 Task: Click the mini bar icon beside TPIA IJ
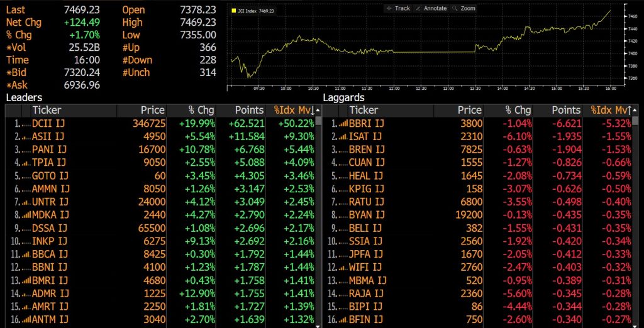[26, 163]
